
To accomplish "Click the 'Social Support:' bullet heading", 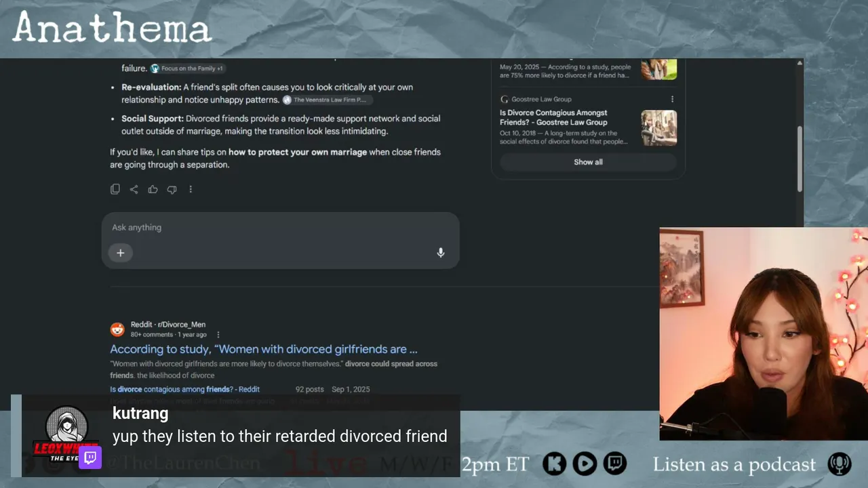I will point(153,119).
